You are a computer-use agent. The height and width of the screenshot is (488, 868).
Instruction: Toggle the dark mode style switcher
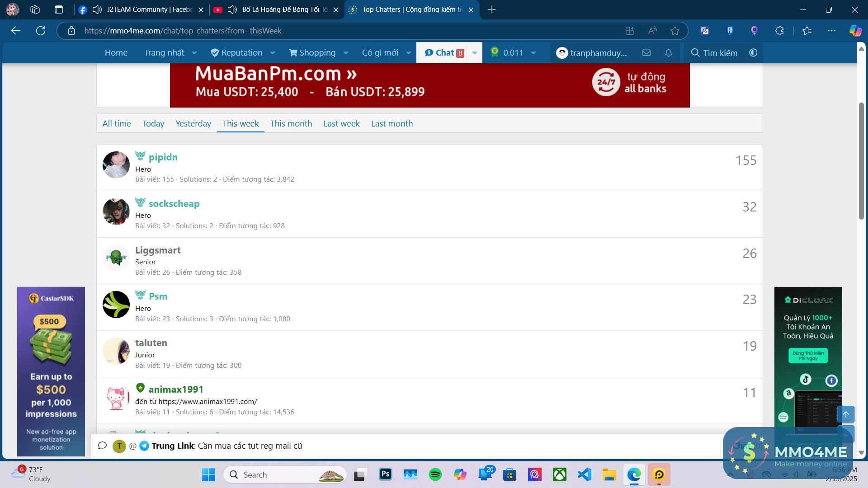coord(753,53)
